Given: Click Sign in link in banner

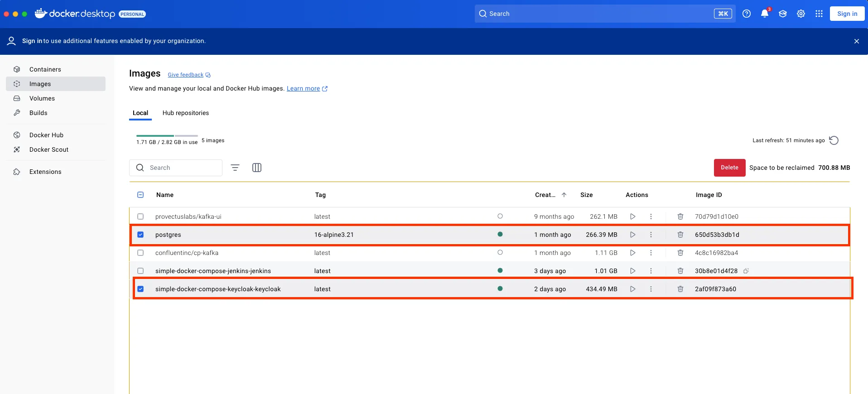Looking at the screenshot, I should (32, 41).
